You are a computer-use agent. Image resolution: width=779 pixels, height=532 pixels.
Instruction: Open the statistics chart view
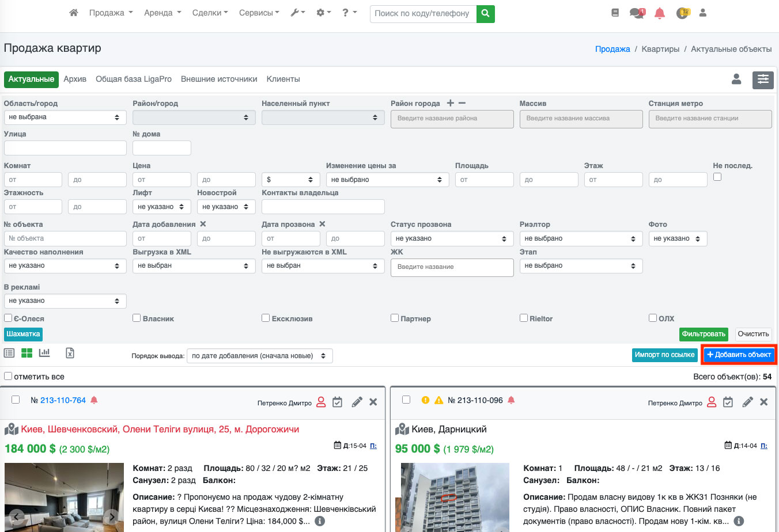coord(44,353)
